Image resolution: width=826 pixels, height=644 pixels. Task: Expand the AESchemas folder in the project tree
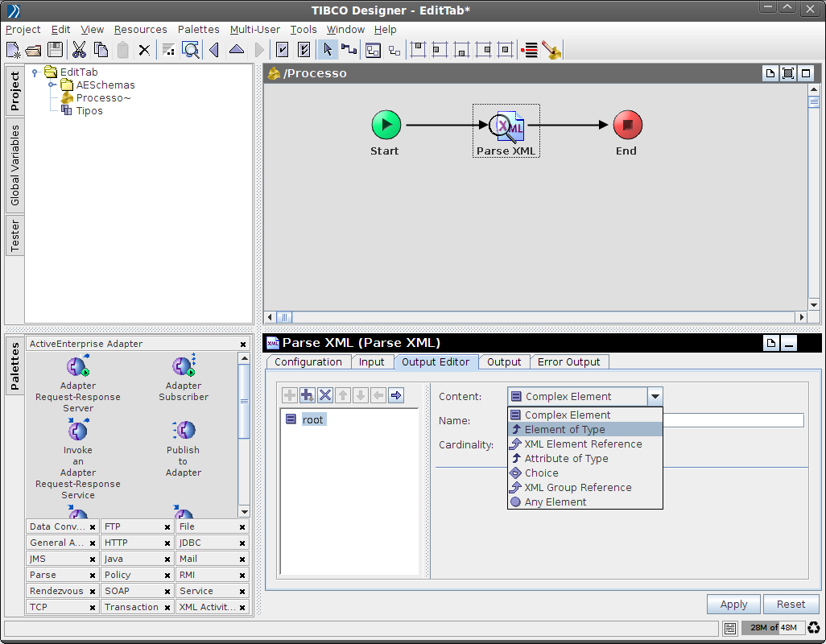52,85
